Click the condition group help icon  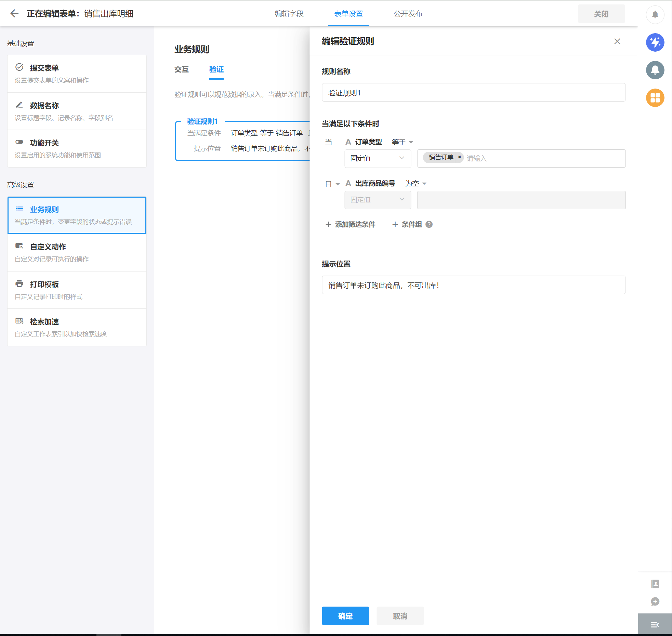click(429, 224)
